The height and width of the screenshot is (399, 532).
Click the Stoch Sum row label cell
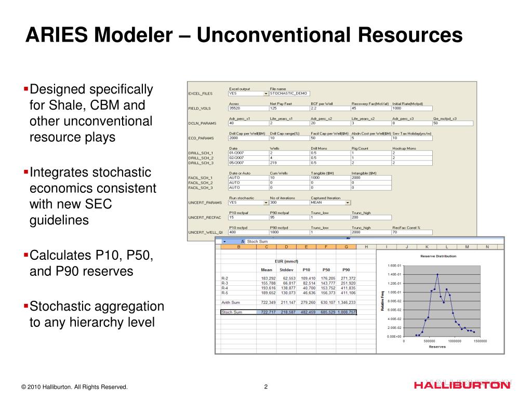[238, 312]
